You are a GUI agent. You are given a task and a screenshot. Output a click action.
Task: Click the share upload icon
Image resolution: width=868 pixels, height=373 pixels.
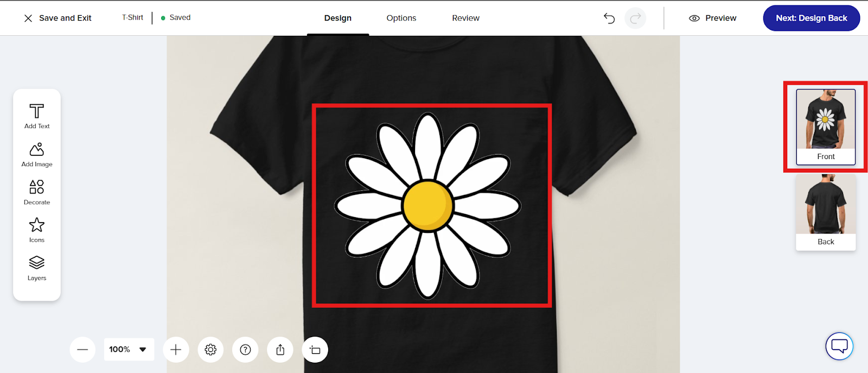[x=280, y=350]
